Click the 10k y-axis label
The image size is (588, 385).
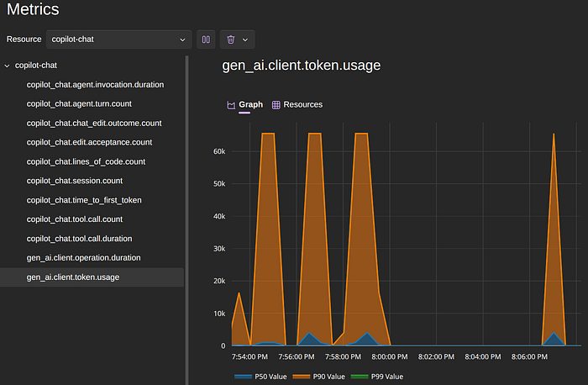[219, 314]
